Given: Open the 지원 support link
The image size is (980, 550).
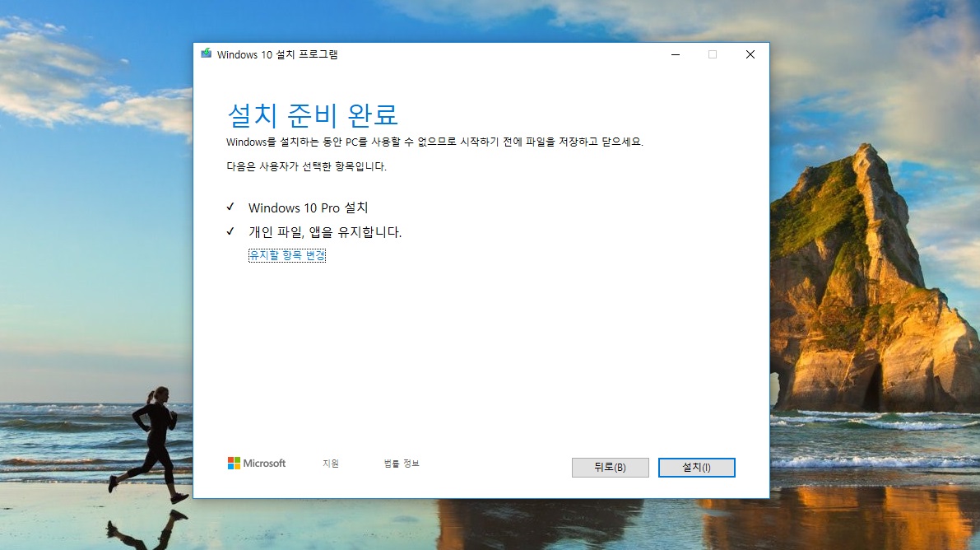Looking at the screenshot, I should tap(331, 464).
